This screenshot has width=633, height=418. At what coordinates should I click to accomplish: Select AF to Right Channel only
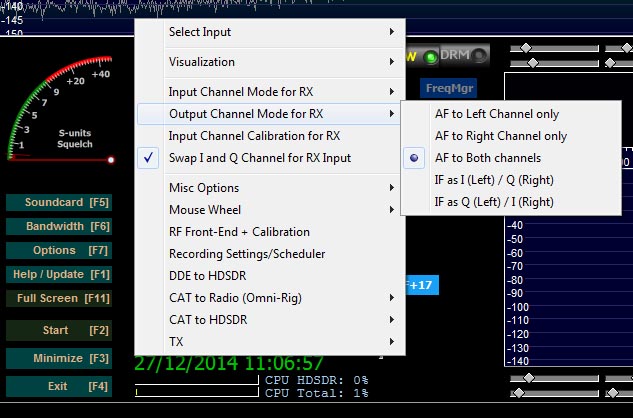tap(511, 136)
